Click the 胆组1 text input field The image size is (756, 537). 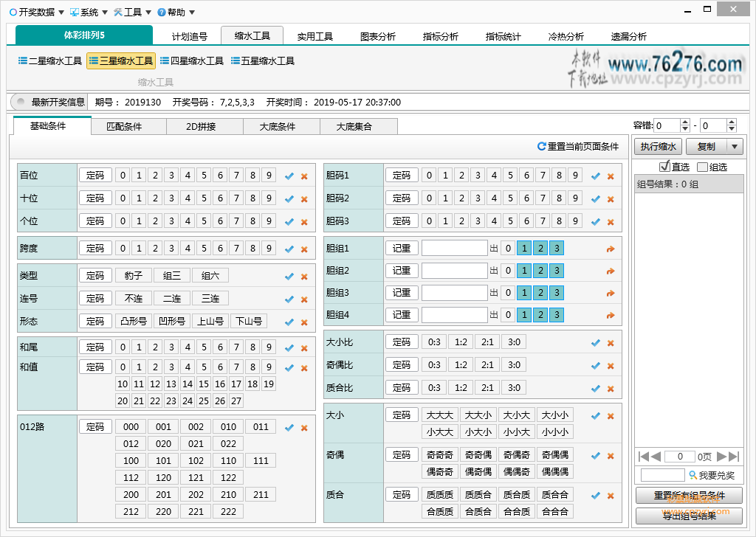tap(455, 248)
